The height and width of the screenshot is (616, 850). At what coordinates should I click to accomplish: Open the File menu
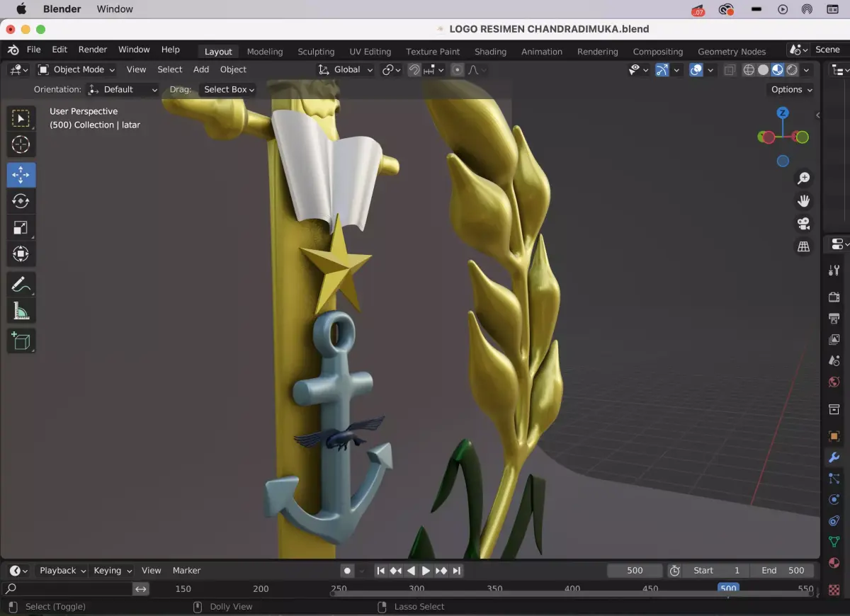coord(33,50)
